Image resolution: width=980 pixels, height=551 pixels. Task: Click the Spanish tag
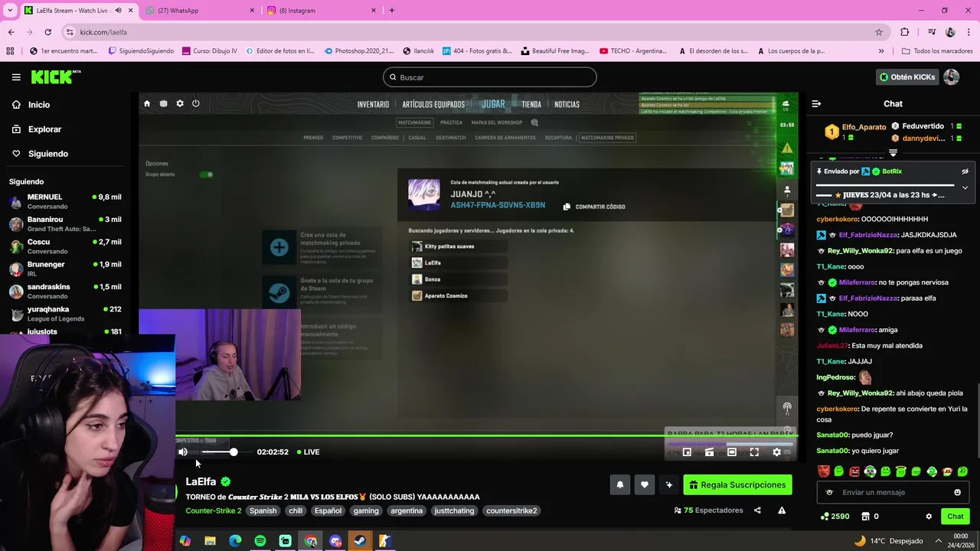(x=263, y=510)
